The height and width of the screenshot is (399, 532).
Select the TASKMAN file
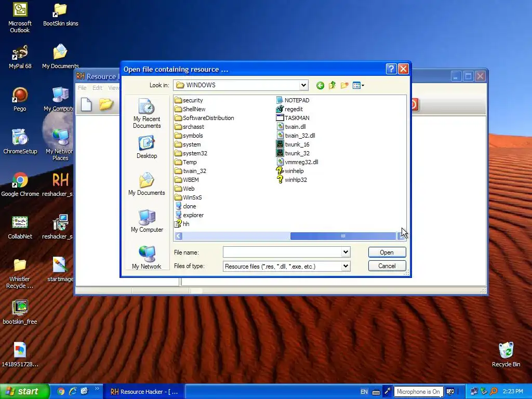[293, 118]
